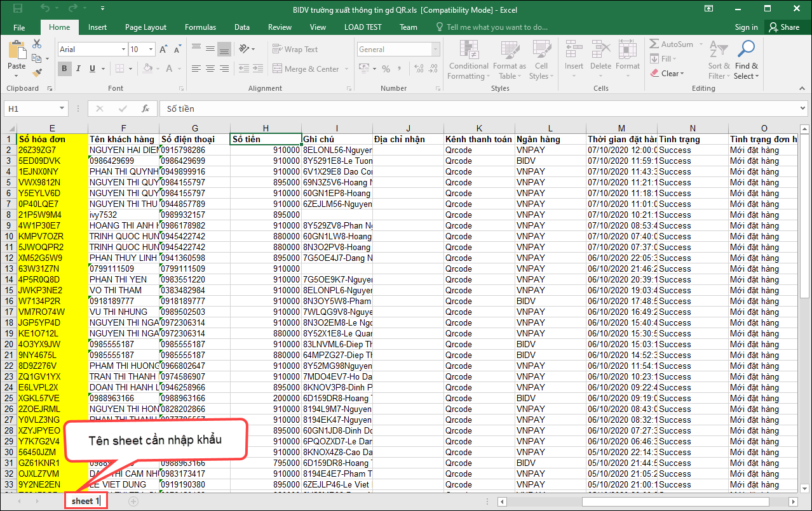Image resolution: width=812 pixels, height=511 pixels.
Task: Open the Name Box dropdown for H1
Action: (62, 109)
